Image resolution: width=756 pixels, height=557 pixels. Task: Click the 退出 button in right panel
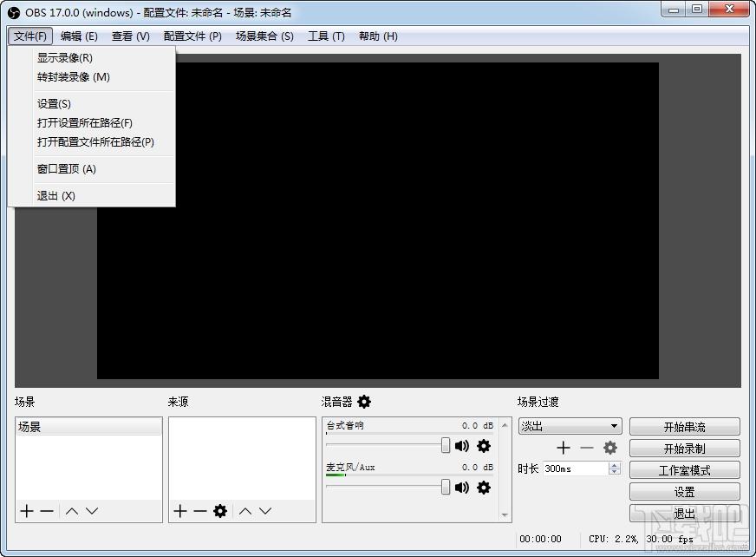[685, 514]
